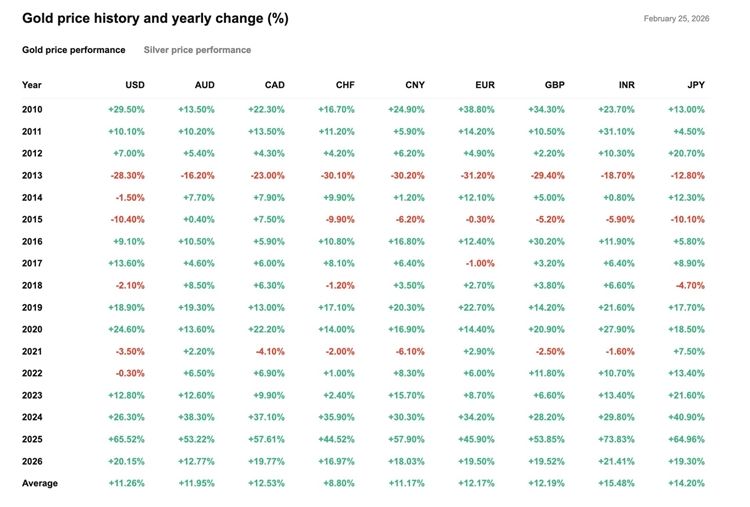The width and height of the screenshot is (750, 507).
Task: Click the CHF column header
Action: click(344, 85)
